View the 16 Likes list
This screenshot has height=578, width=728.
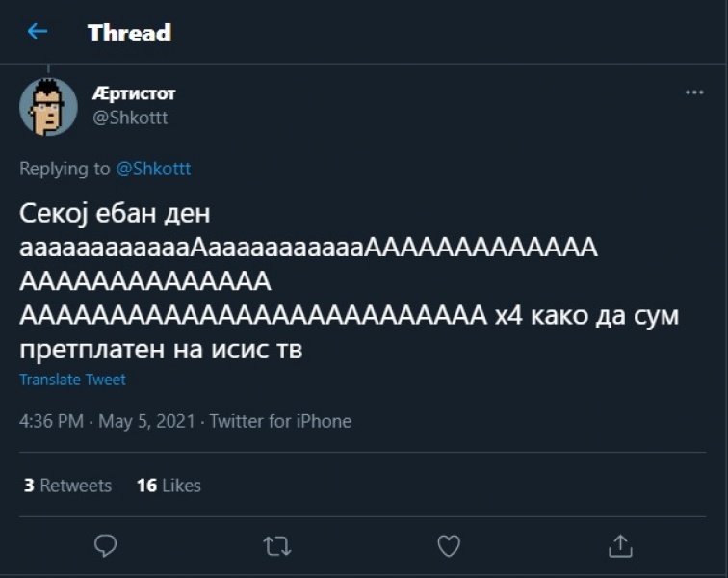pyautogui.click(x=169, y=486)
